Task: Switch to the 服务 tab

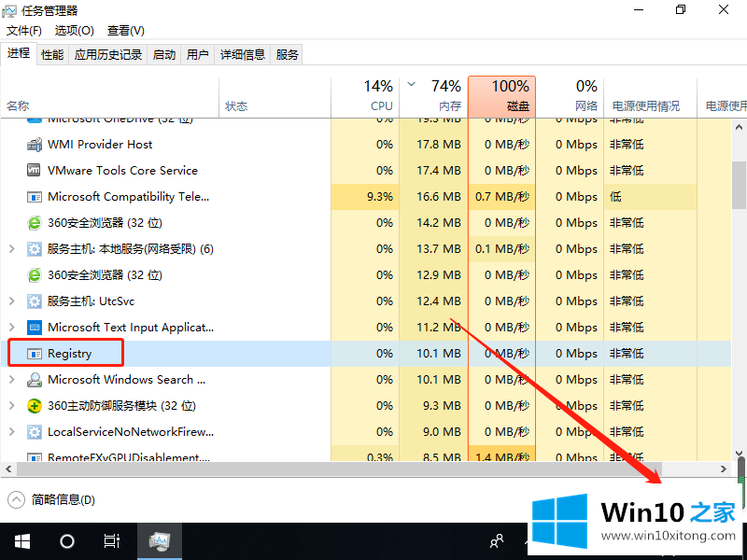Action: [x=287, y=55]
